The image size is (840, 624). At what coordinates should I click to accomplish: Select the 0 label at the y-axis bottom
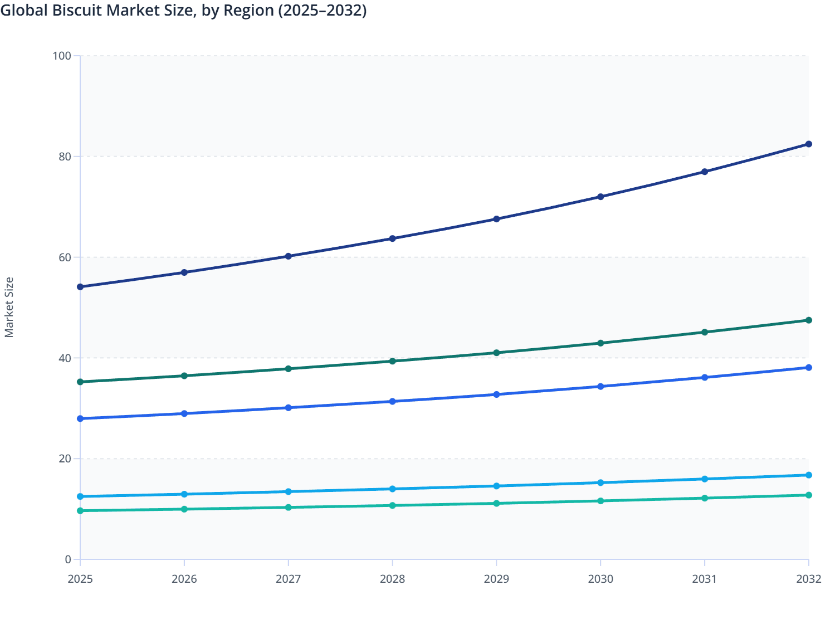(68, 558)
